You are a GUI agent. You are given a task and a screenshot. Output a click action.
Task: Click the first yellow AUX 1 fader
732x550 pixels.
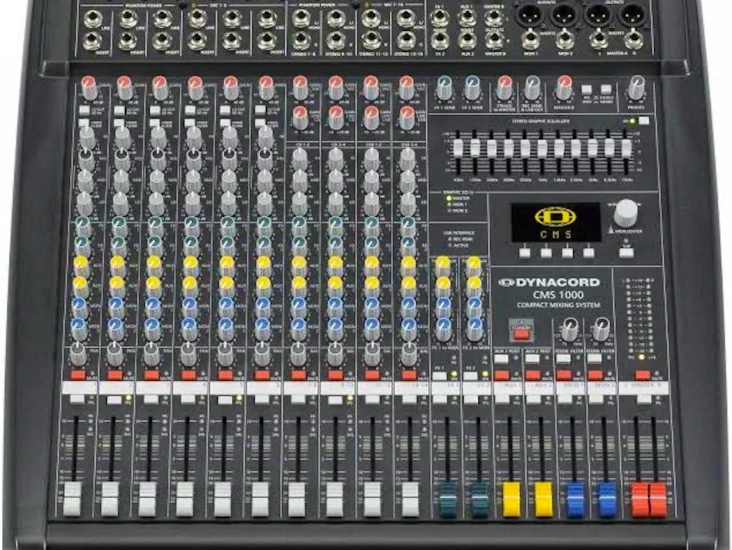pos(511,497)
